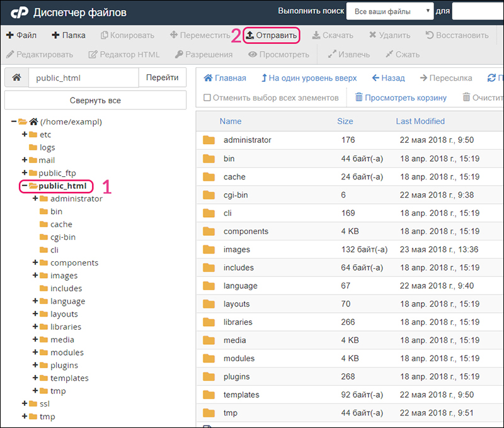Expand the etc folder in tree
Viewport: 504px width, 428px height.
[x=25, y=134]
